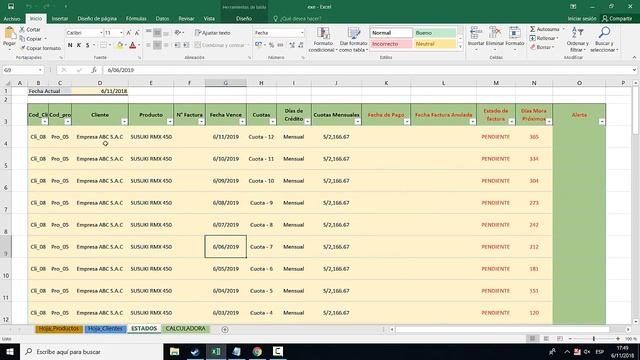Open Ordenar y filtrar
640x360 pixels.
tap(578, 40)
